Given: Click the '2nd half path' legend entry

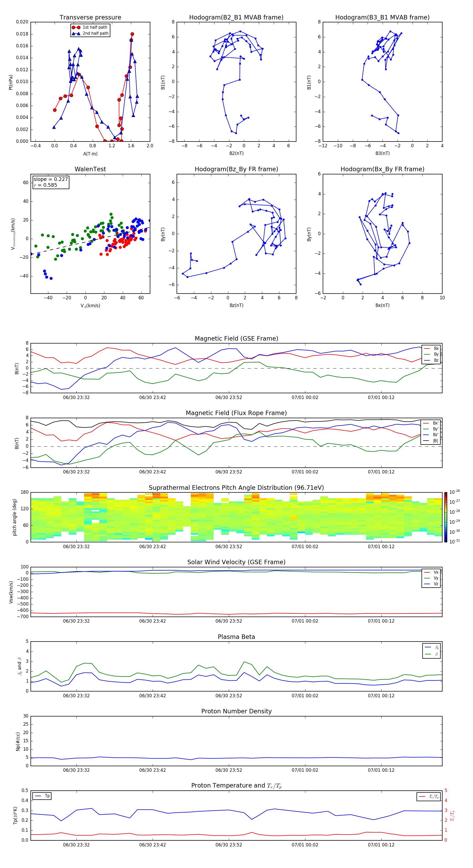Looking at the screenshot, I should pyautogui.click(x=90, y=33).
